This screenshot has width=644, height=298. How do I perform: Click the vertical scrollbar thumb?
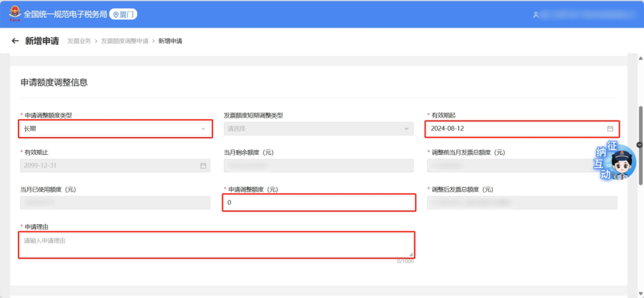click(640, 145)
